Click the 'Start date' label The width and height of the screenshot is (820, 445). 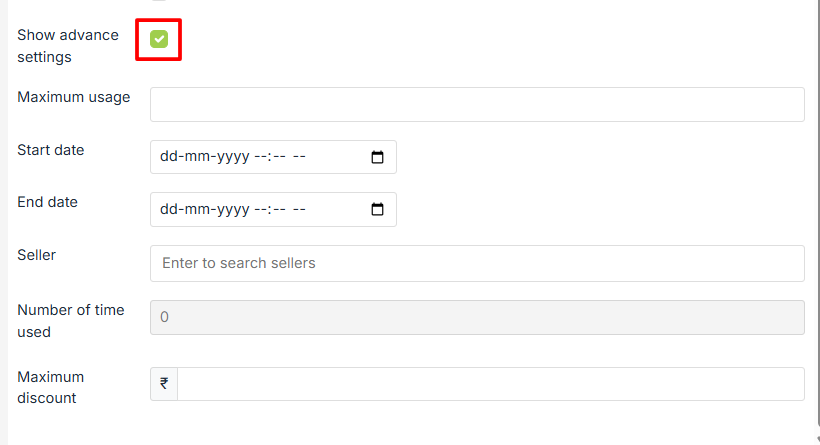pyautogui.click(x=50, y=150)
